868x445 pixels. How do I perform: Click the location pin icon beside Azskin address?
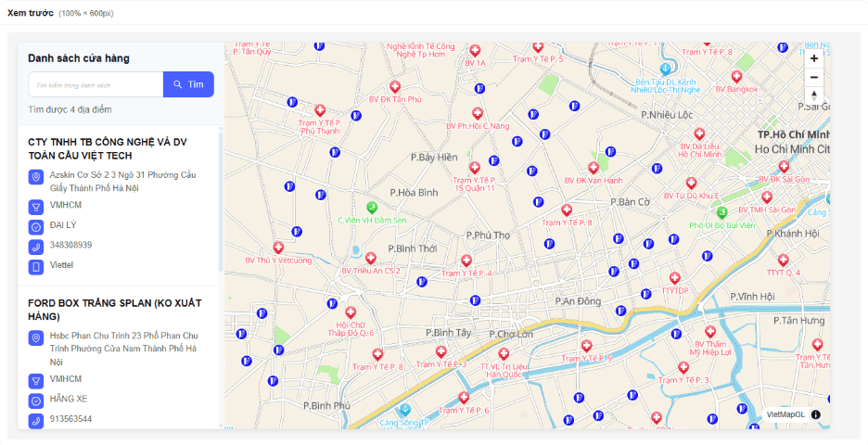(36, 177)
